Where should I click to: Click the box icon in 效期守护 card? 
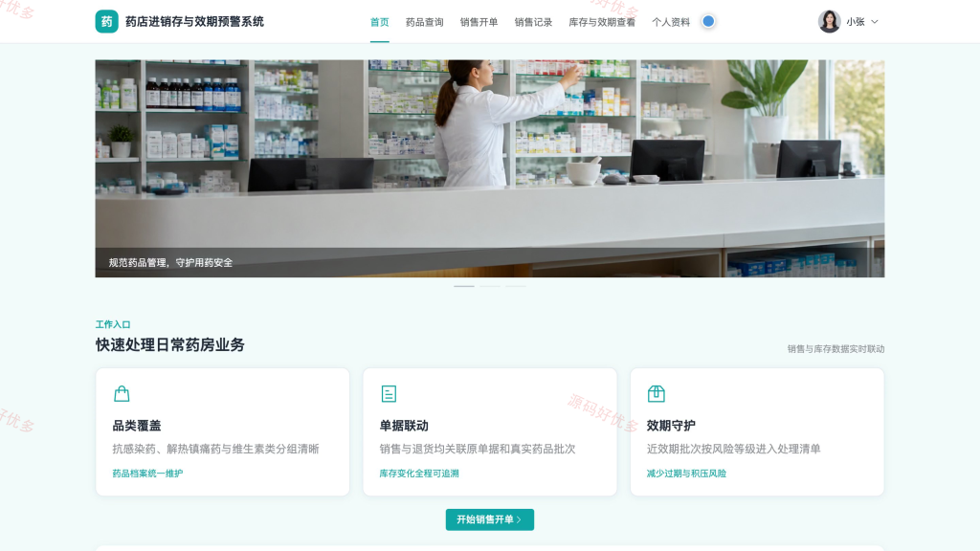[657, 393]
